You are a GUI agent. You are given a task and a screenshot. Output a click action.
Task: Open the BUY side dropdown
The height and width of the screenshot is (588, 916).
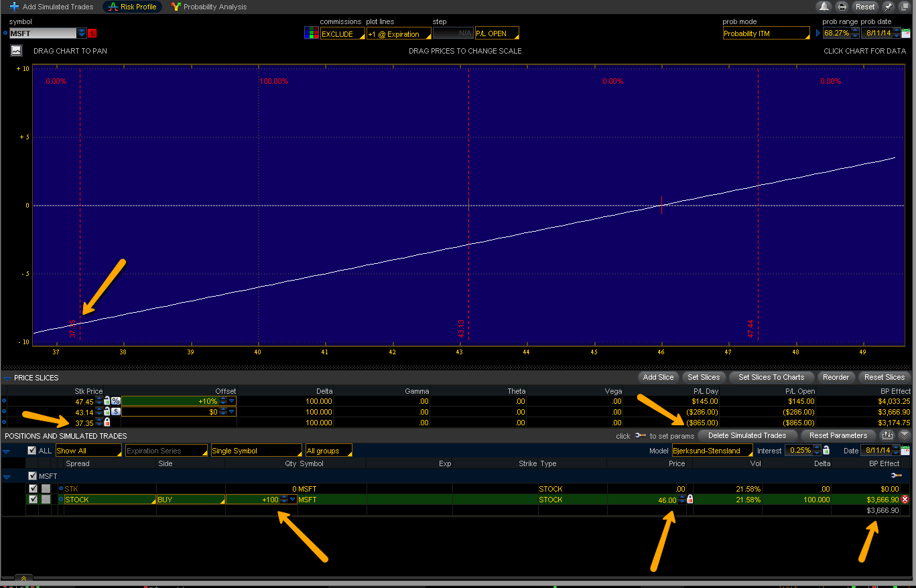pos(191,500)
